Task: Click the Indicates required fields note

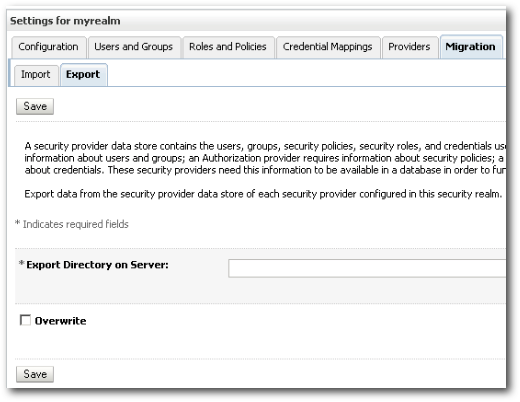Action: 72,224
